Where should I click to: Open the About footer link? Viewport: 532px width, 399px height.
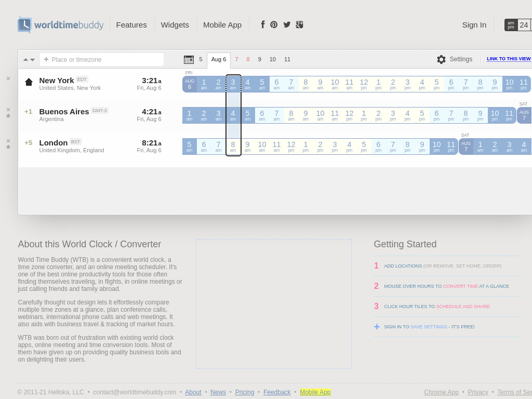coord(193,392)
